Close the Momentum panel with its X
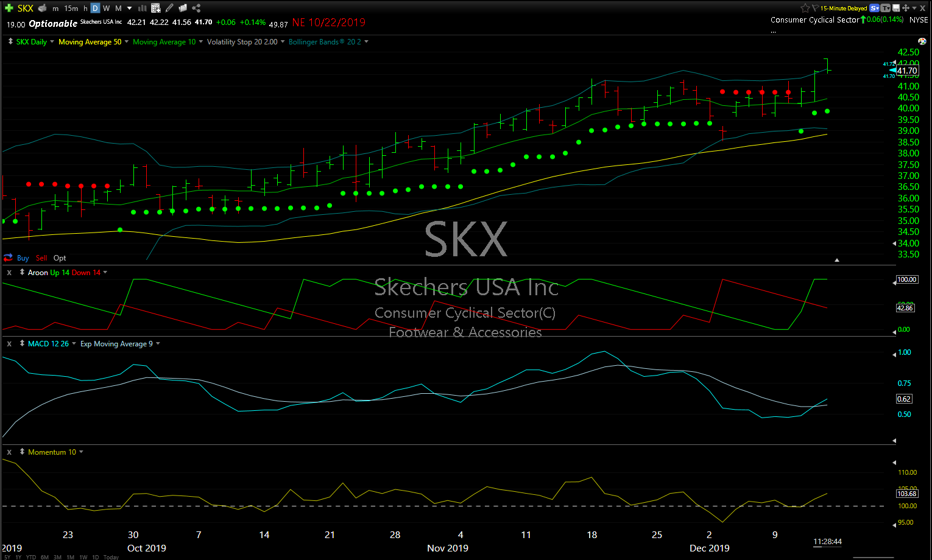This screenshot has width=932, height=560. (x=9, y=452)
